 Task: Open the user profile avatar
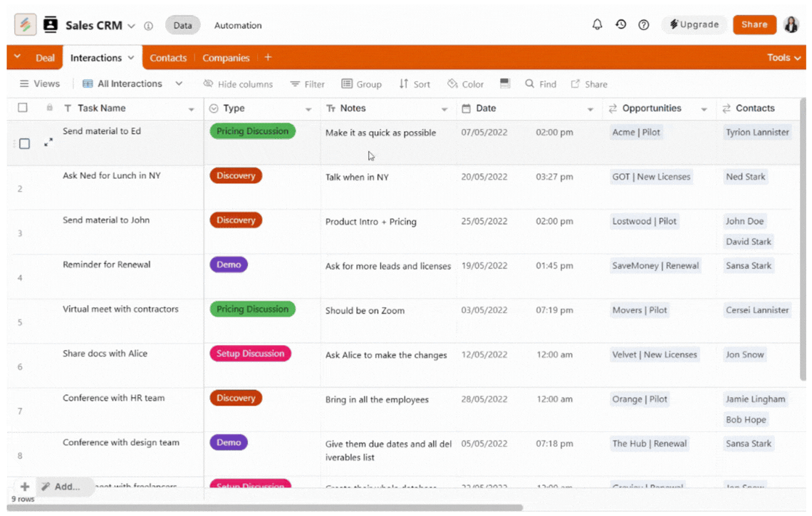[x=791, y=25]
